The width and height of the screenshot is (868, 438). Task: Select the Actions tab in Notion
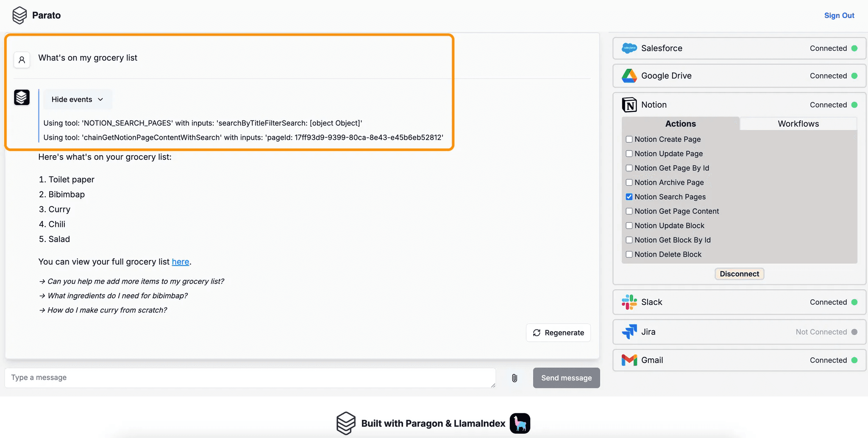(x=680, y=124)
